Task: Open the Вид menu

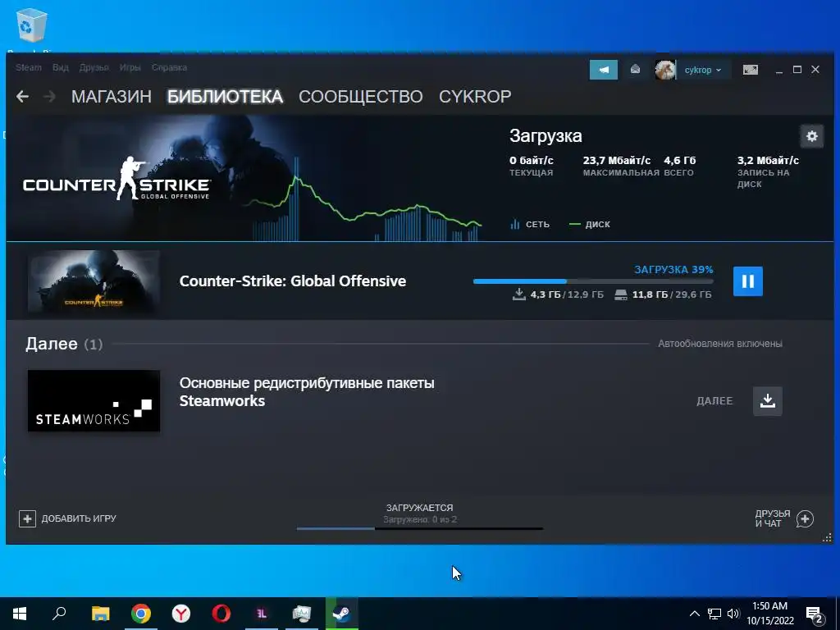Action: 61,67
